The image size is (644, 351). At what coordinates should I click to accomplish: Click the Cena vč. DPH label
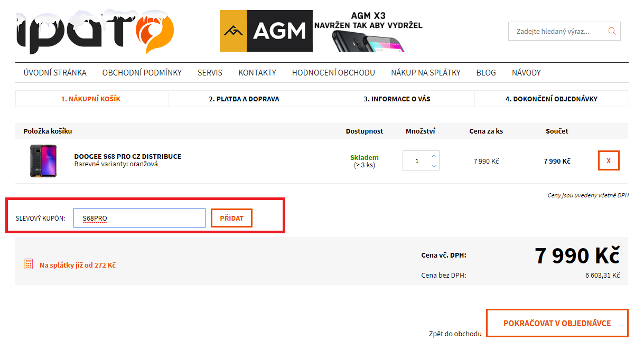[x=444, y=255]
